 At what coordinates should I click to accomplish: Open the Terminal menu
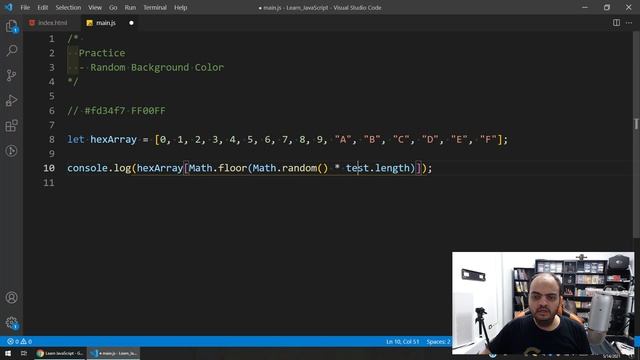(155, 7)
